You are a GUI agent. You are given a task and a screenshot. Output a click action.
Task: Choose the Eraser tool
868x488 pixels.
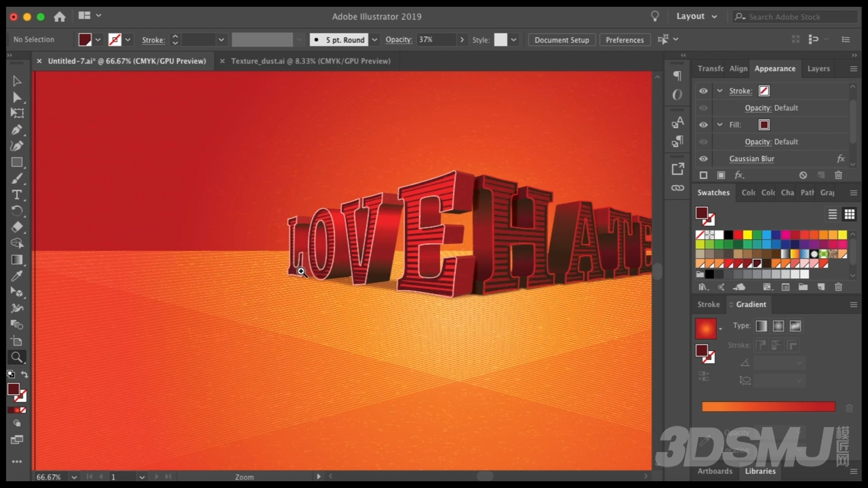click(17, 227)
